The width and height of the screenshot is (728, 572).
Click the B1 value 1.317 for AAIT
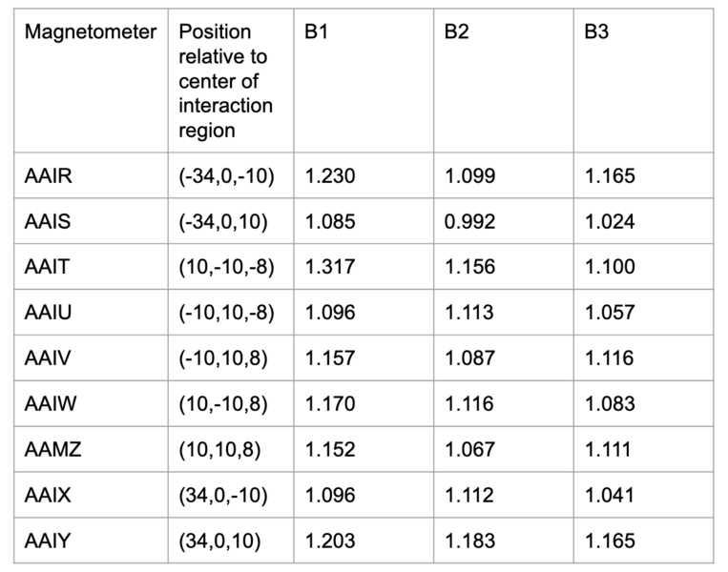pos(330,268)
